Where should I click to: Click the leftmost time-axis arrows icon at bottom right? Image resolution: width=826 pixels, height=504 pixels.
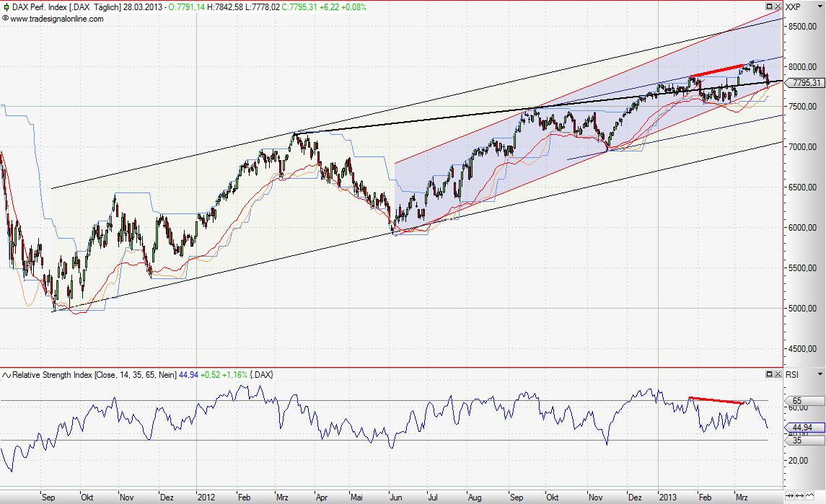point(791,496)
